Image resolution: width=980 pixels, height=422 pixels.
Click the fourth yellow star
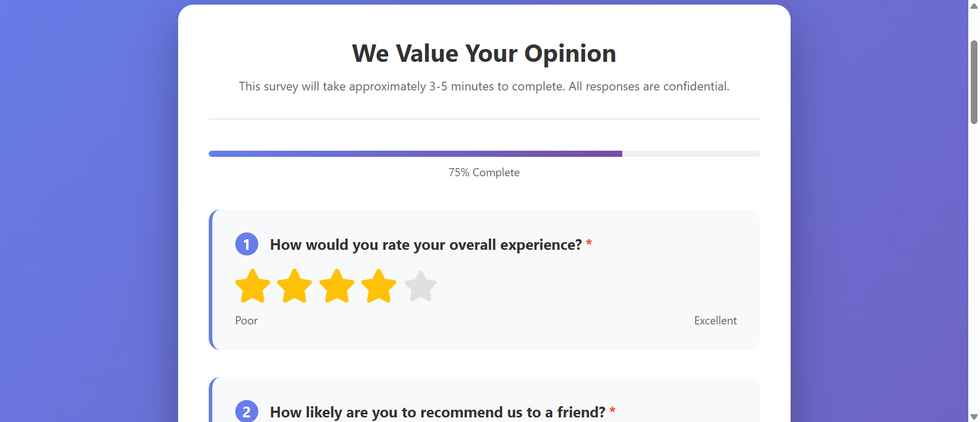[379, 286]
